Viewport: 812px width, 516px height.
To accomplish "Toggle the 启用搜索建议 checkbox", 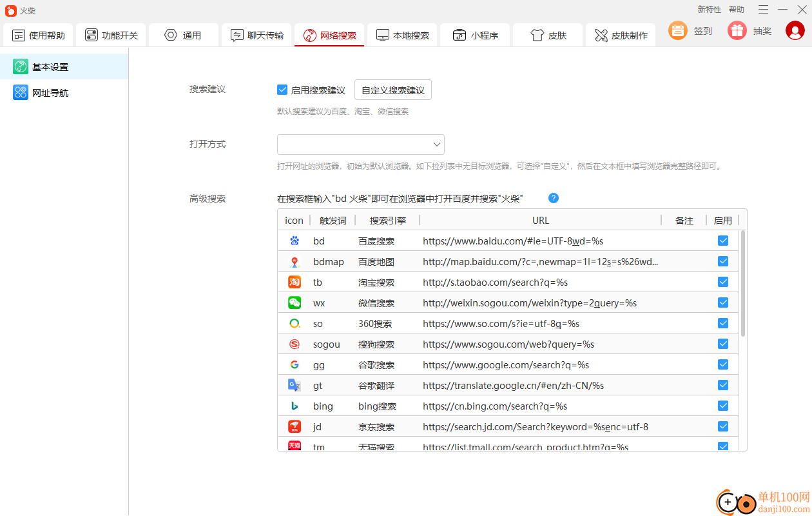I will click(x=282, y=90).
